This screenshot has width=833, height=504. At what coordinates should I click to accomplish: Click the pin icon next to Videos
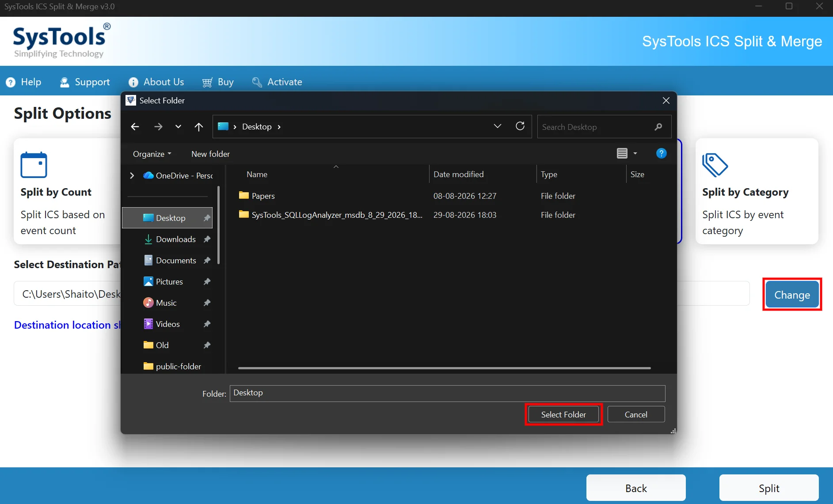point(207,324)
